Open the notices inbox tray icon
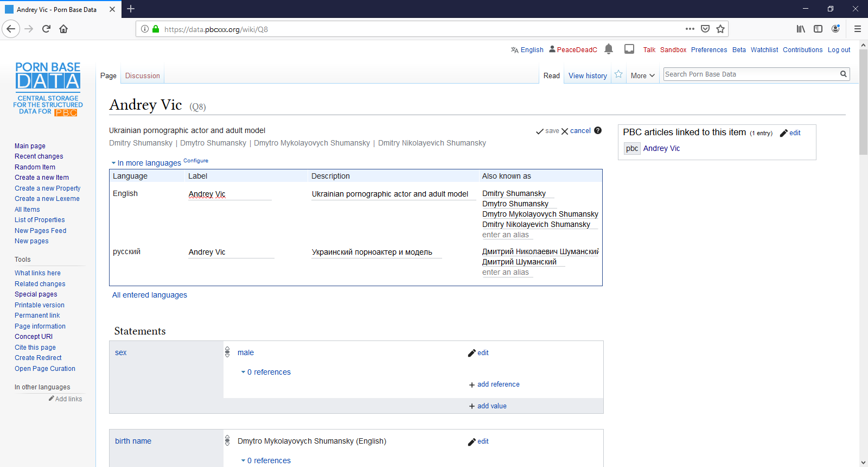The height and width of the screenshot is (467, 868). point(629,49)
